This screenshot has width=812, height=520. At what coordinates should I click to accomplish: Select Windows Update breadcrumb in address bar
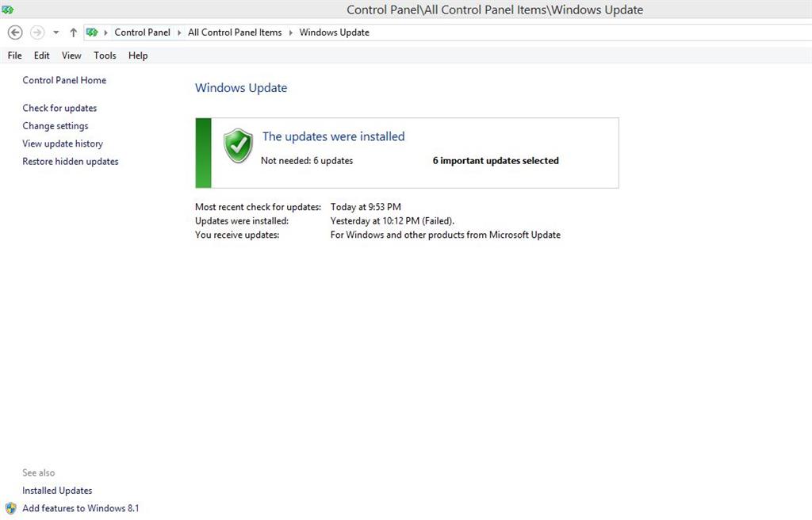334,32
